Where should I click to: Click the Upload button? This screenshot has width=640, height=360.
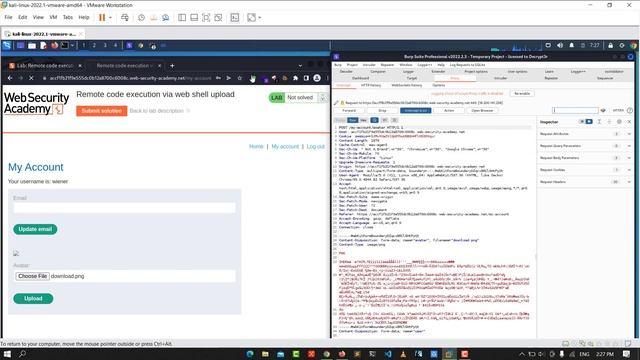(33, 298)
